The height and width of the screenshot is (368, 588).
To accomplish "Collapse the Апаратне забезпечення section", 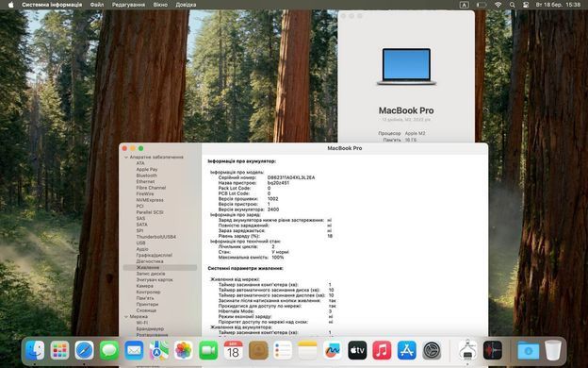I will coord(126,158).
